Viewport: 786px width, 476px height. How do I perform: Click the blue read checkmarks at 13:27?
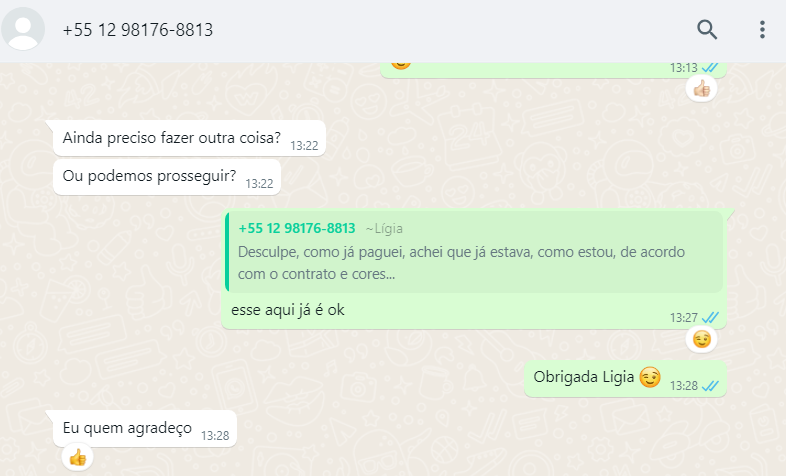coord(710,318)
